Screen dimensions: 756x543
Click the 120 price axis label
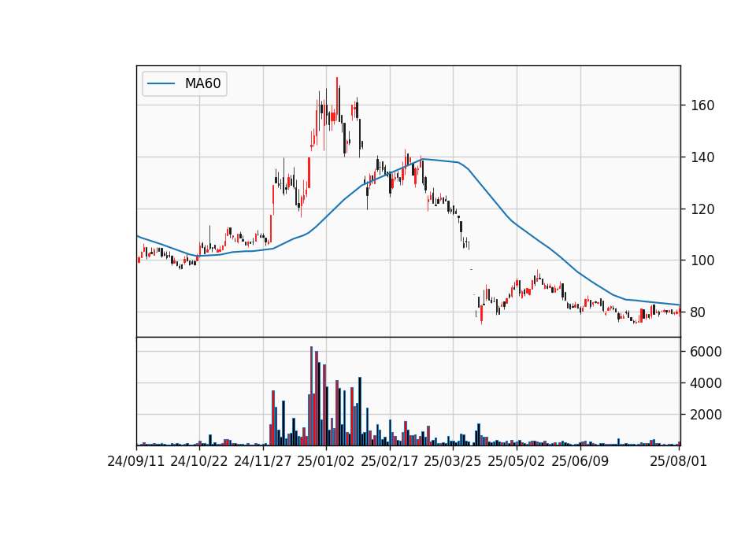click(x=702, y=209)
